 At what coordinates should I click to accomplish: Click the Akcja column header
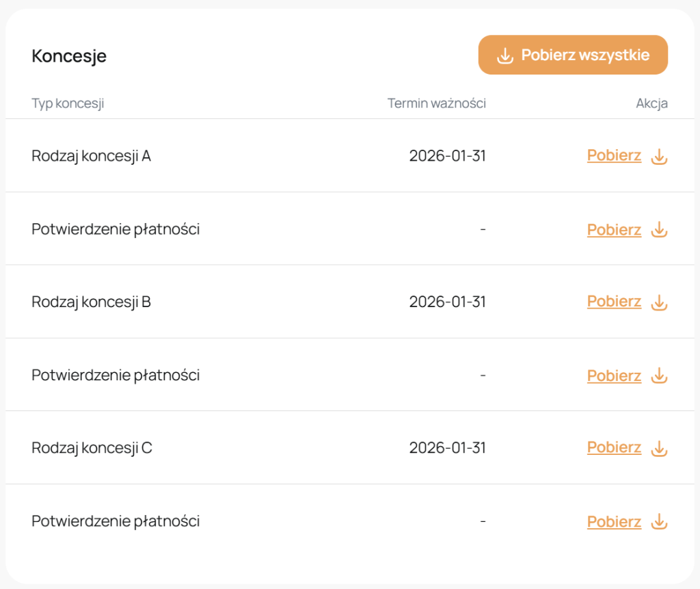(x=651, y=104)
